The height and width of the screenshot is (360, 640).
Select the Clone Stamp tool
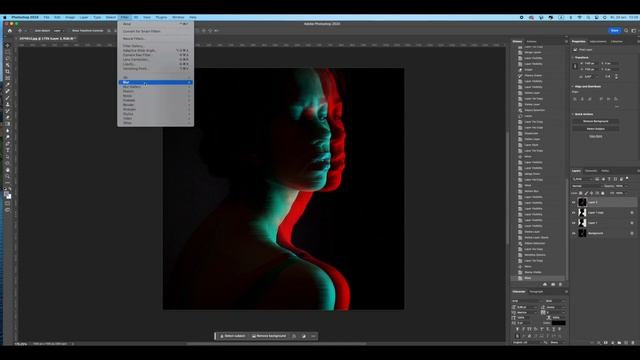(x=7, y=104)
